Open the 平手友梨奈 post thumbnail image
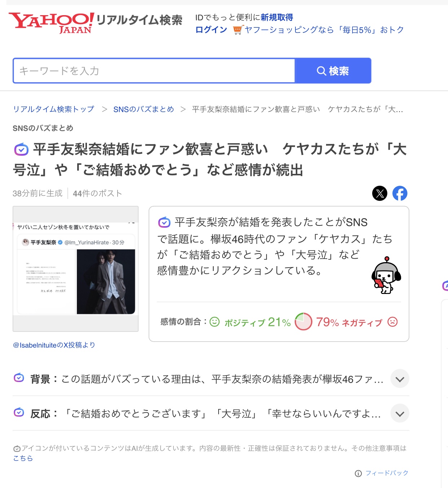Image resolution: width=448 pixels, height=488 pixels. point(76,269)
